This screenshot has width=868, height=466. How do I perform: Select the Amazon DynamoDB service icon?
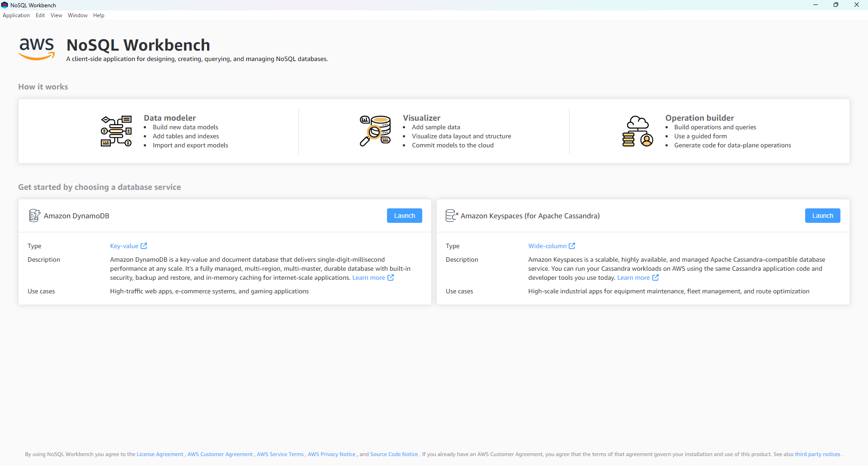(34, 216)
